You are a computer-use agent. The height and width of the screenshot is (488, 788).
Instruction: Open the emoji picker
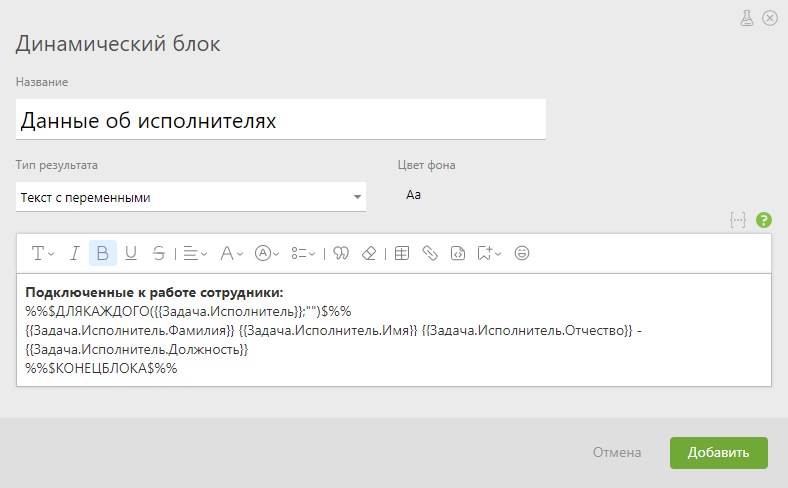pyautogui.click(x=522, y=253)
